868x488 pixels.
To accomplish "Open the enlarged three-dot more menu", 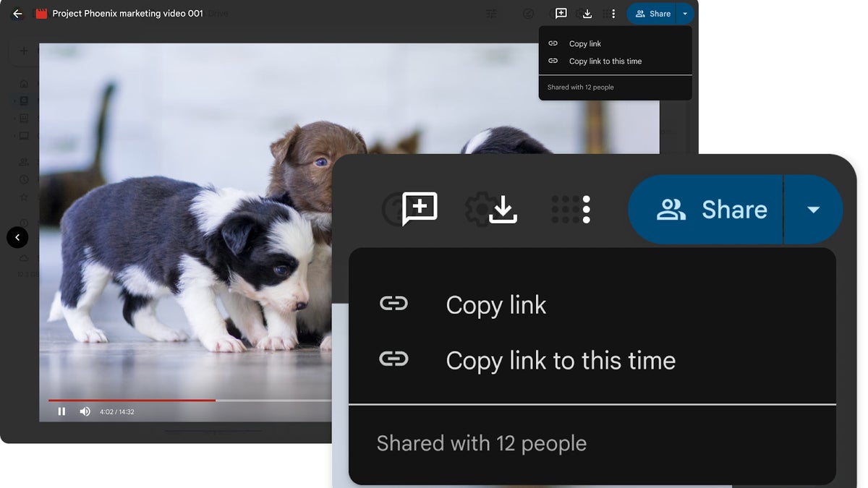I will click(586, 210).
